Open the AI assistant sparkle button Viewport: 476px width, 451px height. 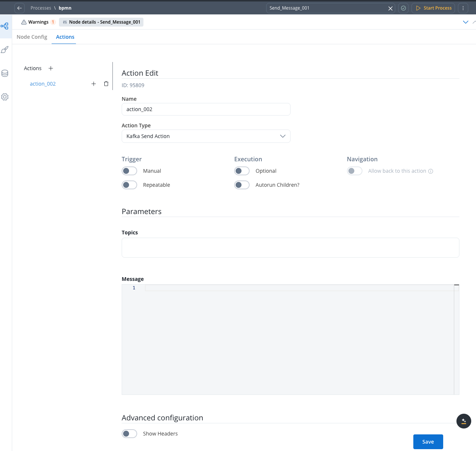pos(463,421)
